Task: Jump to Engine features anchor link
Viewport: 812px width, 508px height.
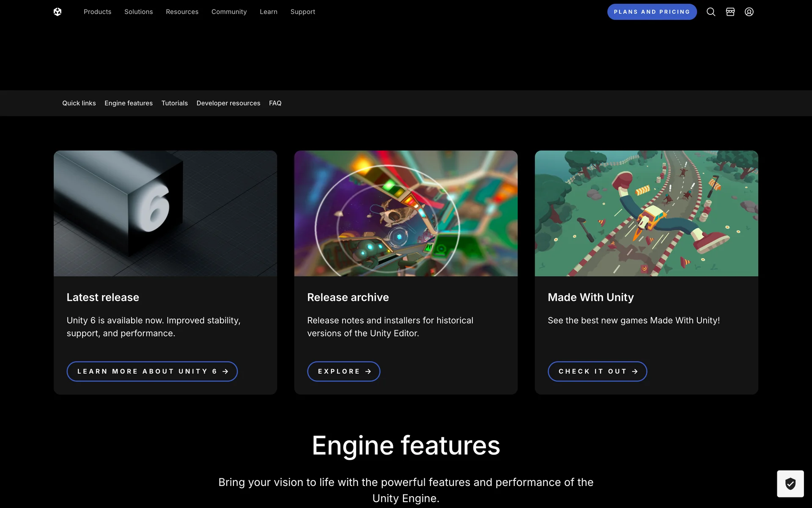Action: point(129,103)
